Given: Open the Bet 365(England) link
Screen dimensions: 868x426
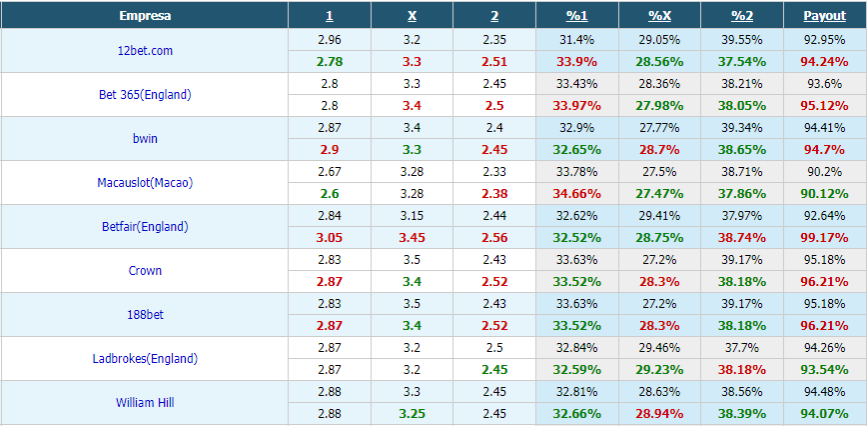Looking at the screenshot, I should (145, 95).
